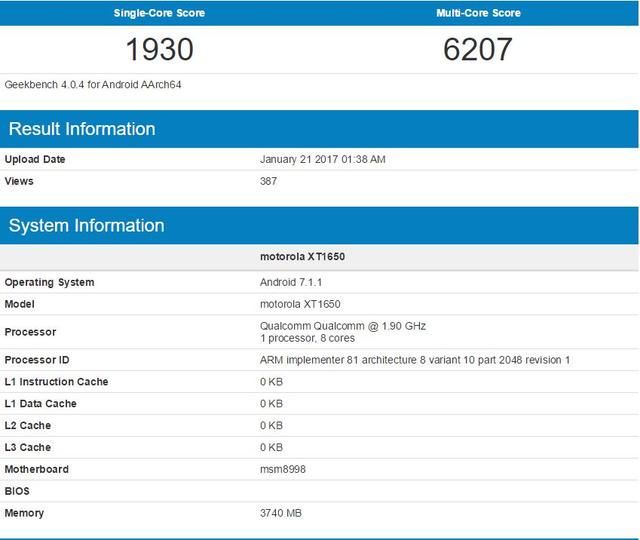The image size is (640, 540).
Task: Select the date January 21 2017 01:38 AM
Action: coord(322,159)
